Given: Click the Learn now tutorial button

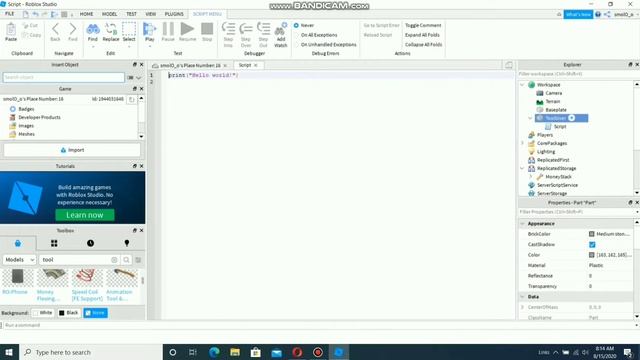Looking at the screenshot, I should (x=85, y=215).
